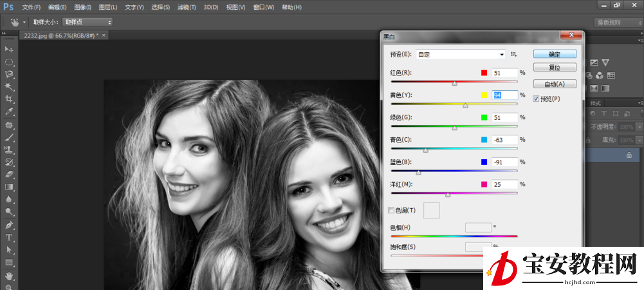This screenshot has height=290, width=644.
Task: Open preset options icon beside 预设 dropdown
Action: point(513,54)
